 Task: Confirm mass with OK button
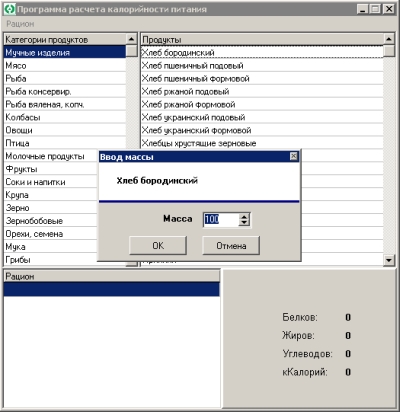[x=158, y=246]
